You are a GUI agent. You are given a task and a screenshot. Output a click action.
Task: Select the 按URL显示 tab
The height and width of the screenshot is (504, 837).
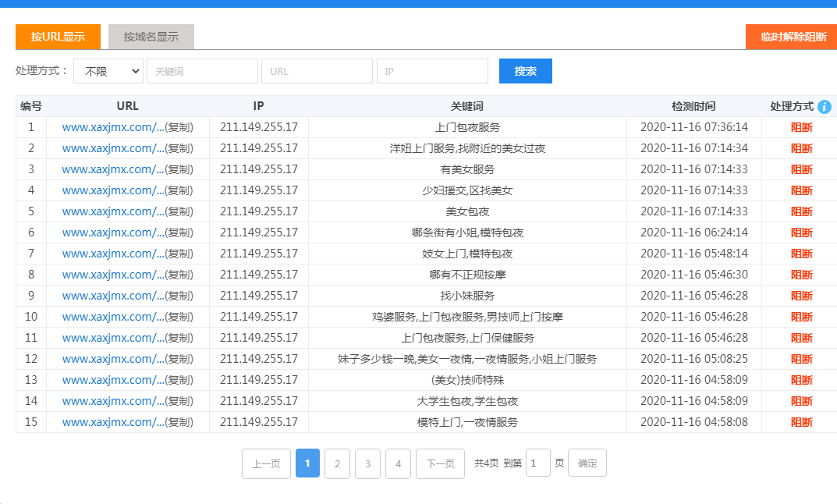point(57,37)
